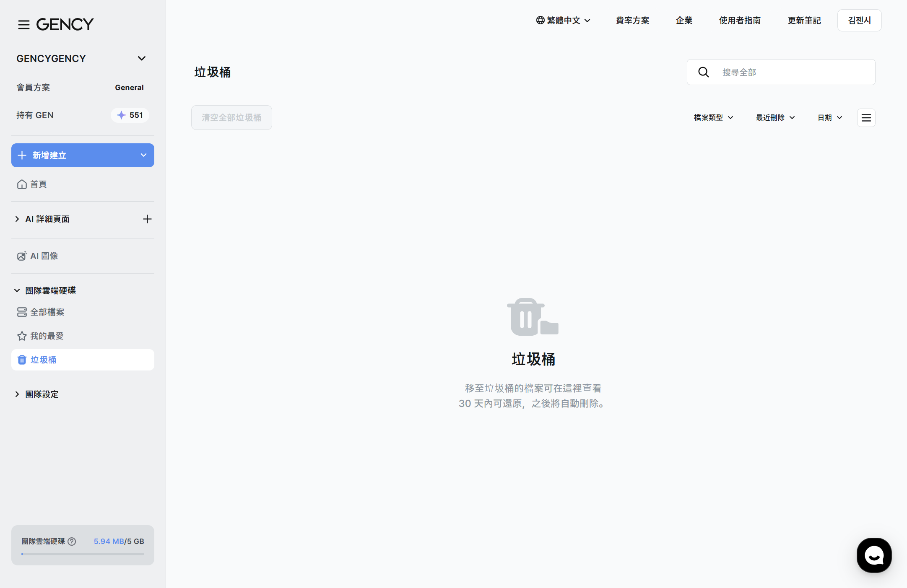The image size is (907, 588).
Task: Open 更新筆記 in top navigation
Action: click(x=804, y=20)
